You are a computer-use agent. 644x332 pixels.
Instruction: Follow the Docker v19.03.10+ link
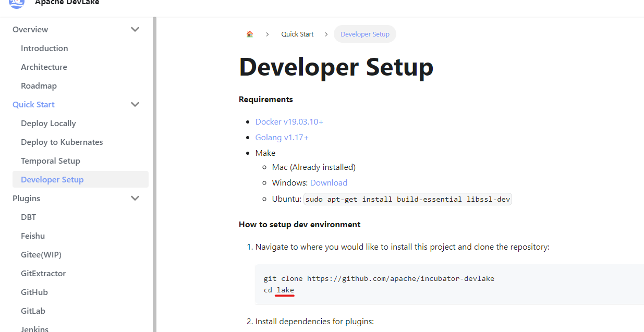pyautogui.click(x=289, y=122)
